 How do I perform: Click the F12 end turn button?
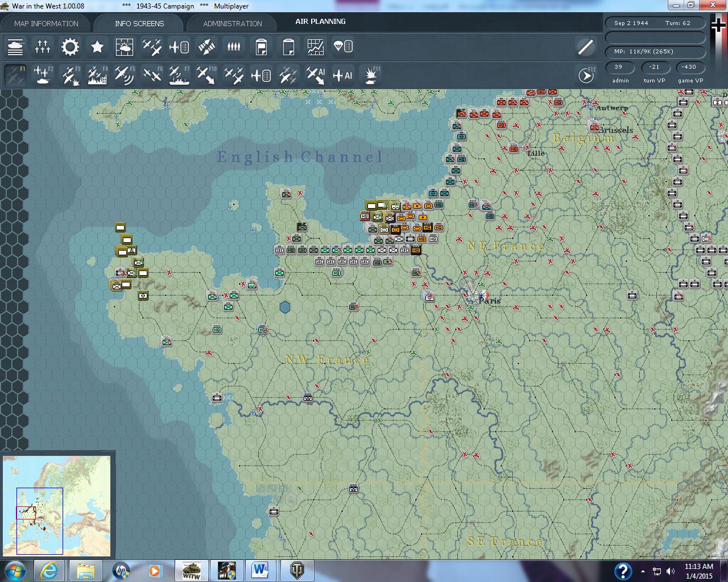click(x=586, y=75)
